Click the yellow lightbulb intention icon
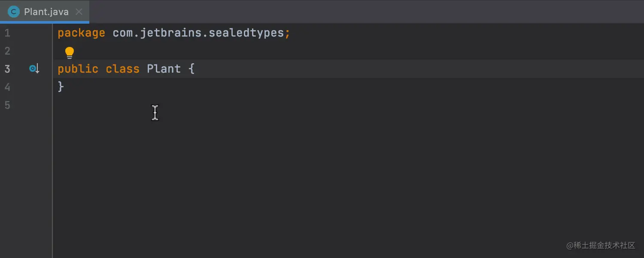The image size is (644, 258). (70, 53)
